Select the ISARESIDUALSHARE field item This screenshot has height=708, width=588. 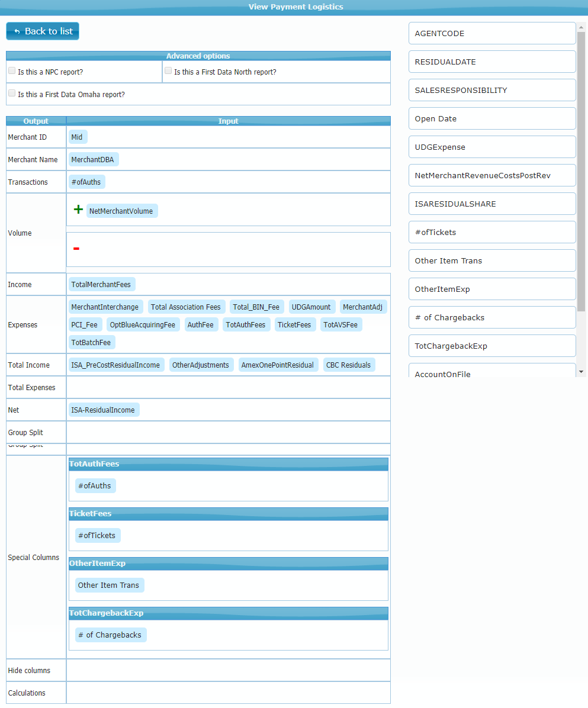(491, 204)
